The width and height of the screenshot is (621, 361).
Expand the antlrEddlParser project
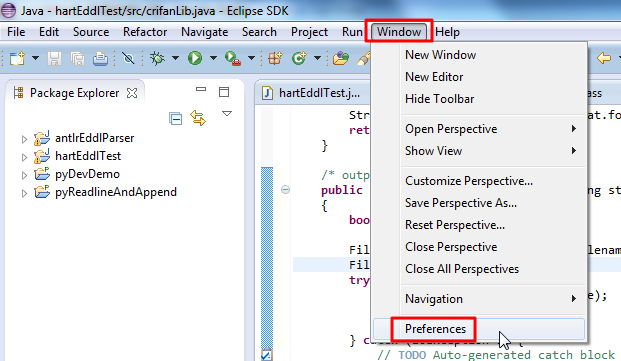tap(25, 139)
